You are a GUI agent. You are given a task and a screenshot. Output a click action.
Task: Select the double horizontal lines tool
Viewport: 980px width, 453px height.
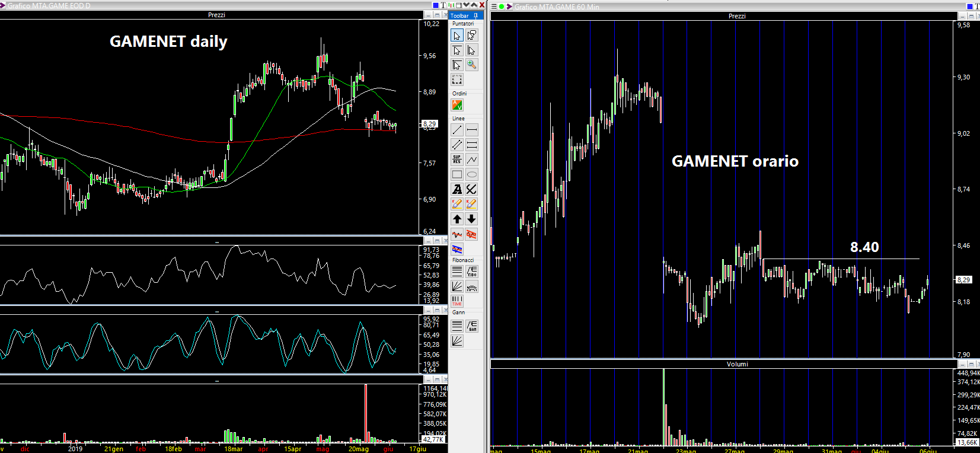pos(471,145)
